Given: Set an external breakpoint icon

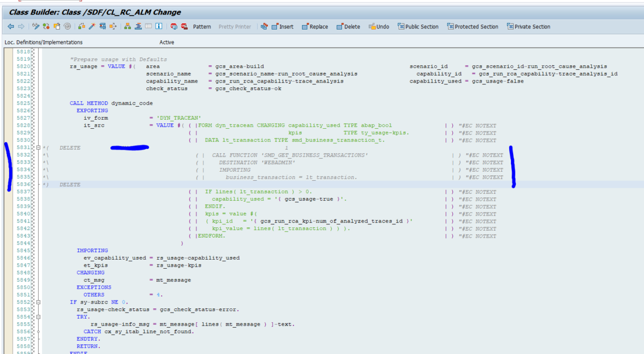Looking at the screenshot, I should coord(184,26).
